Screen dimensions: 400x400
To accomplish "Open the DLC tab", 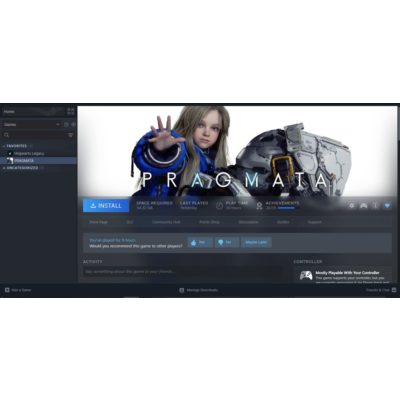I will [130, 222].
